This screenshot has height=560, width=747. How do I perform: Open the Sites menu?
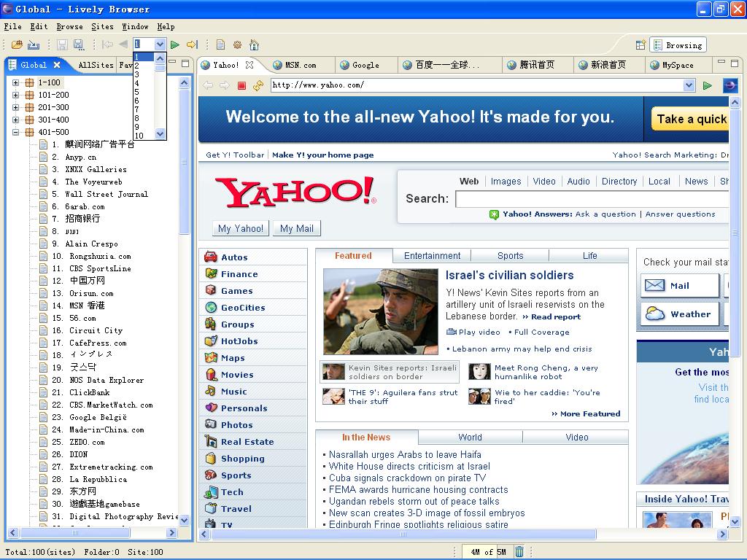coord(102,27)
